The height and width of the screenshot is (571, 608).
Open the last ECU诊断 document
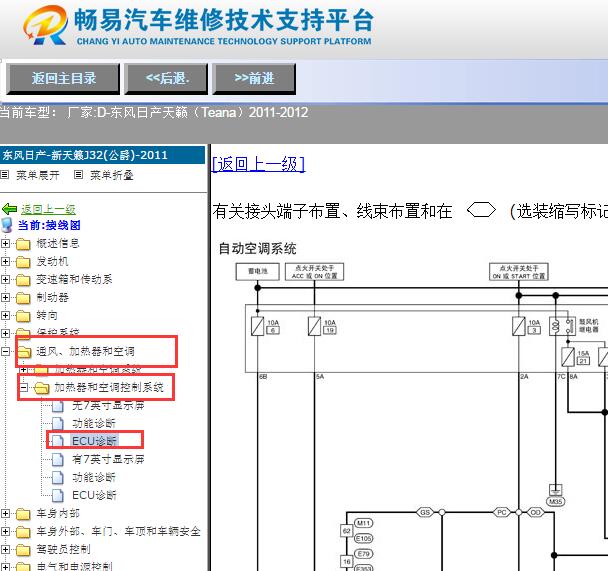click(94, 495)
